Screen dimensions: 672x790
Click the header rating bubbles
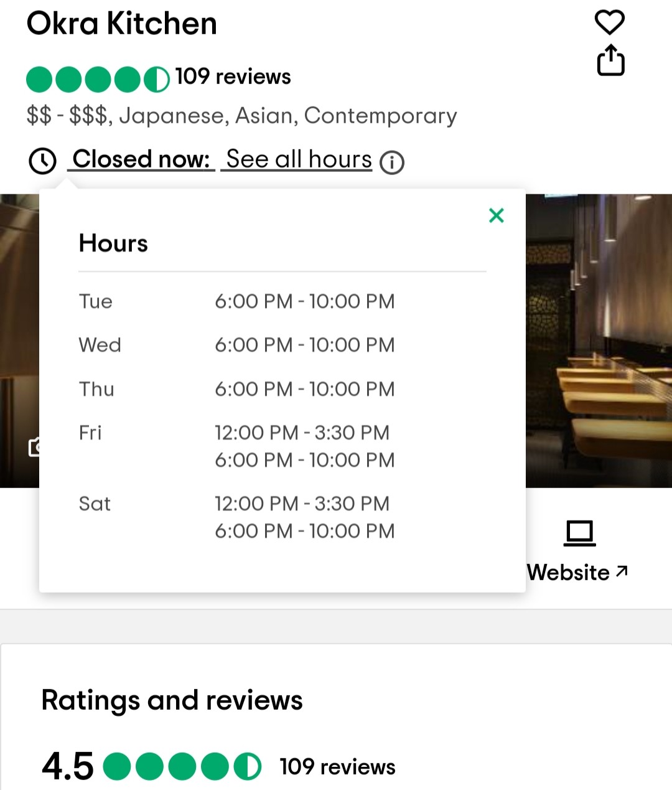point(98,80)
